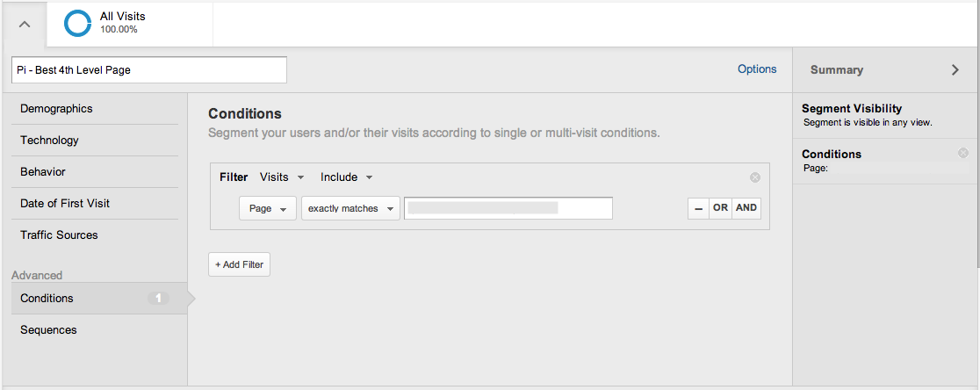Click the Add Filter button
The width and height of the screenshot is (980, 390).
[239, 264]
